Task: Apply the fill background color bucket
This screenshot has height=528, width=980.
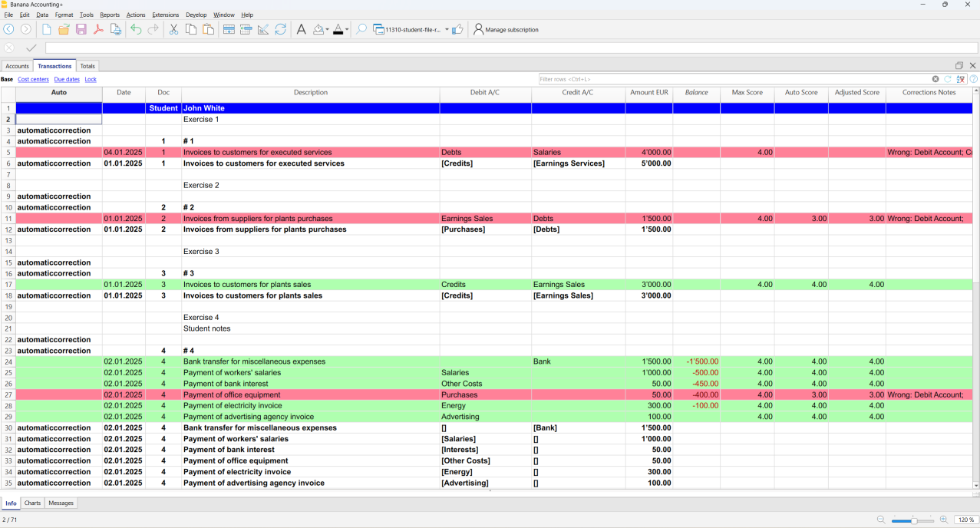Action: [318, 29]
